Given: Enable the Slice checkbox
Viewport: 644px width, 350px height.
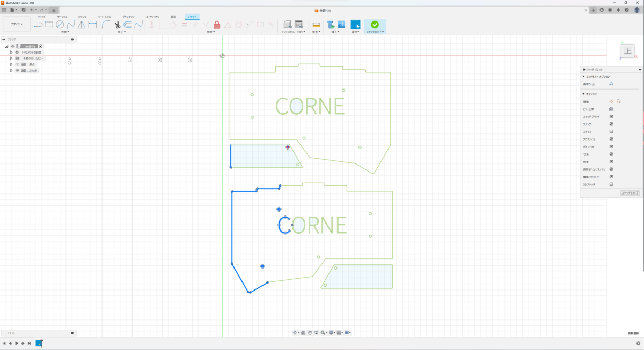Looking at the screenshot, I should (x=611, y=132).
